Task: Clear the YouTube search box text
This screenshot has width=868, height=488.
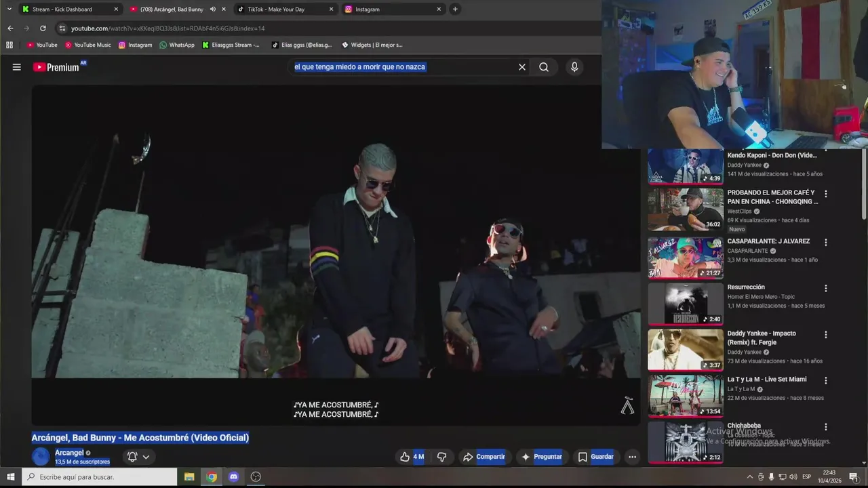Action: [522, 67]
